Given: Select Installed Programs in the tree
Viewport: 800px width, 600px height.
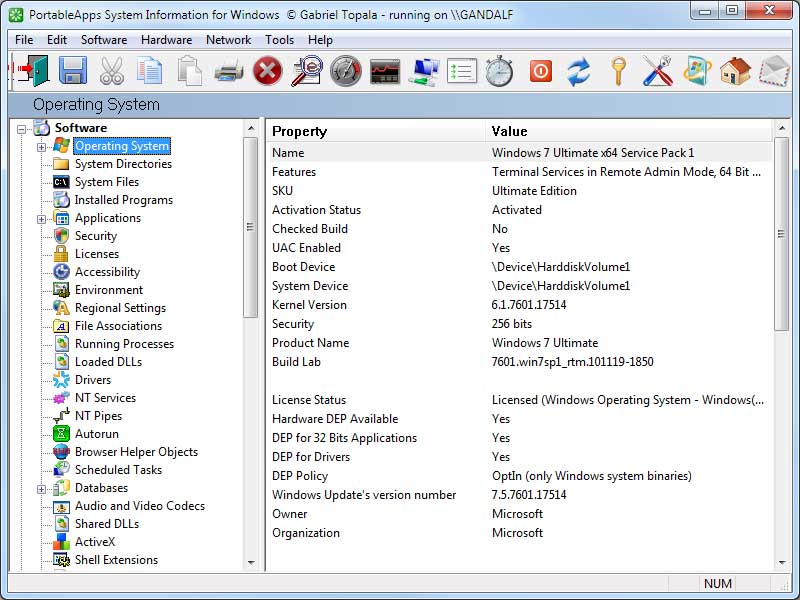Looking at the screenshot, I should (x=123, y=200).
